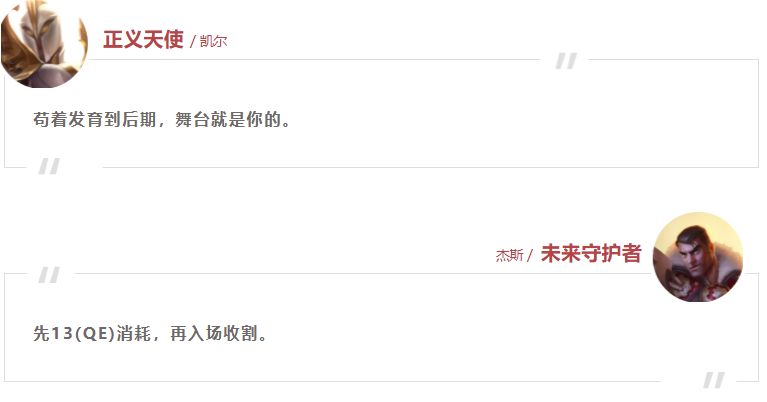Click Jayce's round champion portrait
This screenshot has width=767, height=402.
click(698, 257)
